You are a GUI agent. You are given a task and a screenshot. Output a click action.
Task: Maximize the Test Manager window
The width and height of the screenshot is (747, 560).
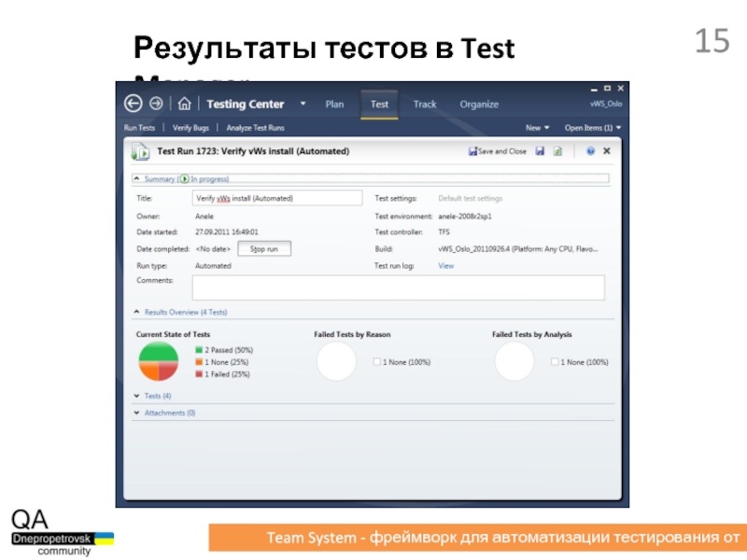[607, 88]
